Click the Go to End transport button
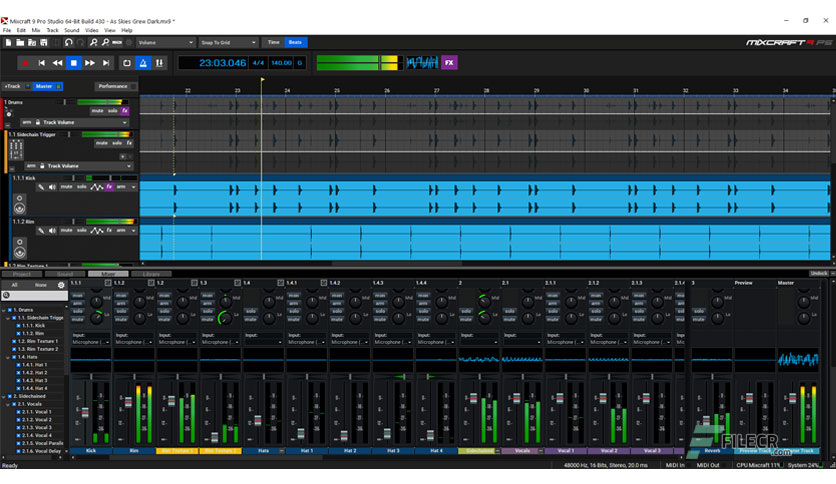 pos(106,63)
